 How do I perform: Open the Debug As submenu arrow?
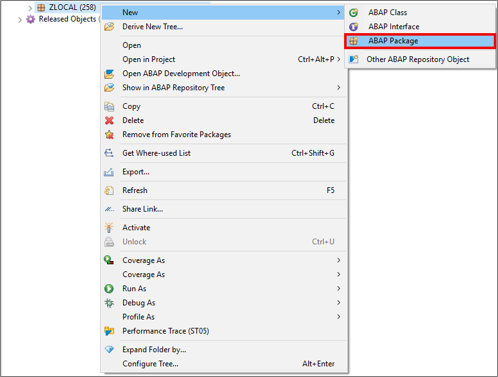[x=339, y=303]
